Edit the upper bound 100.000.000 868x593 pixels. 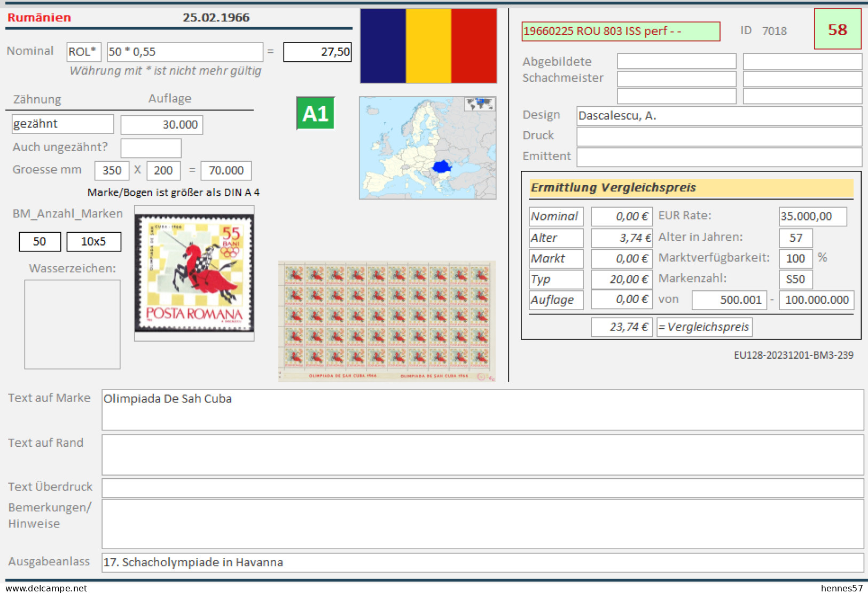point(817,300)
